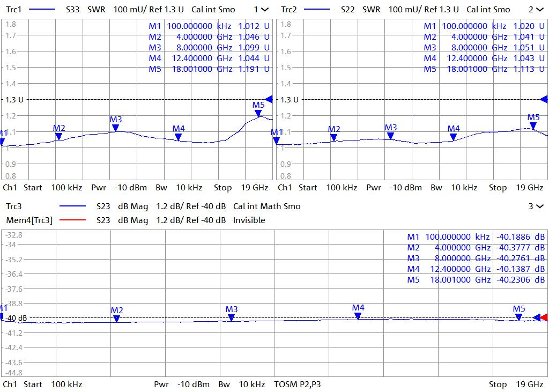This screenshot has height=392, width=549.
Task: Select the Trc1 trace label
Action: point(13,10)
